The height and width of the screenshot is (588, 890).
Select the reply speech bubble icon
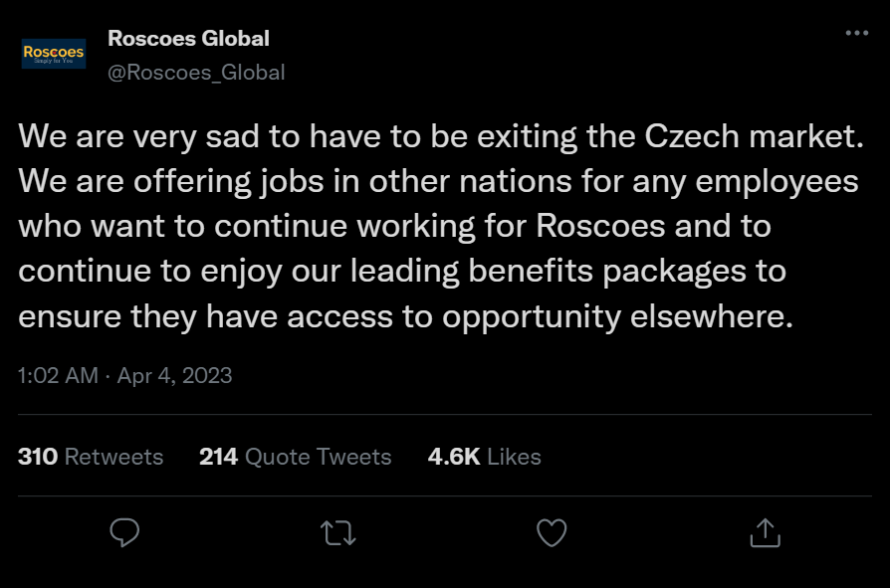(123, 533)
